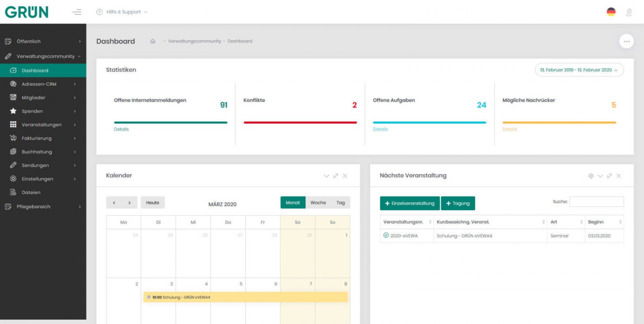The image size is (644, 324).
Task: Click the Suche input field
Action: pyautogui.click(x=597, y=202)
